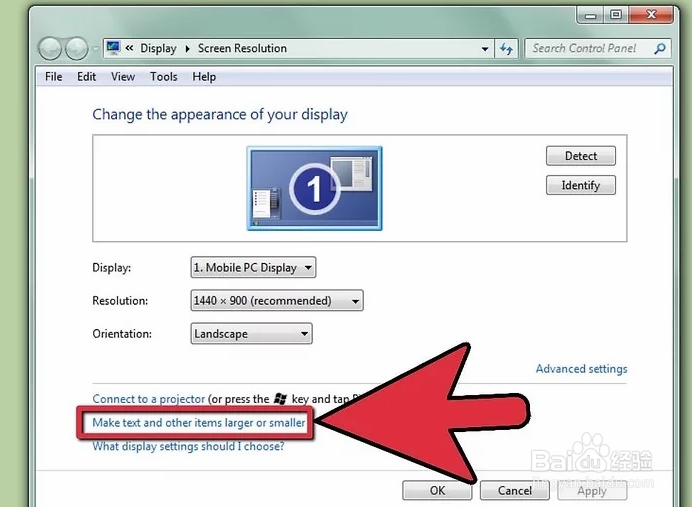Open What display settings should I choose link
This screenshot has height=507, width=692.
(x=188, y=447)
